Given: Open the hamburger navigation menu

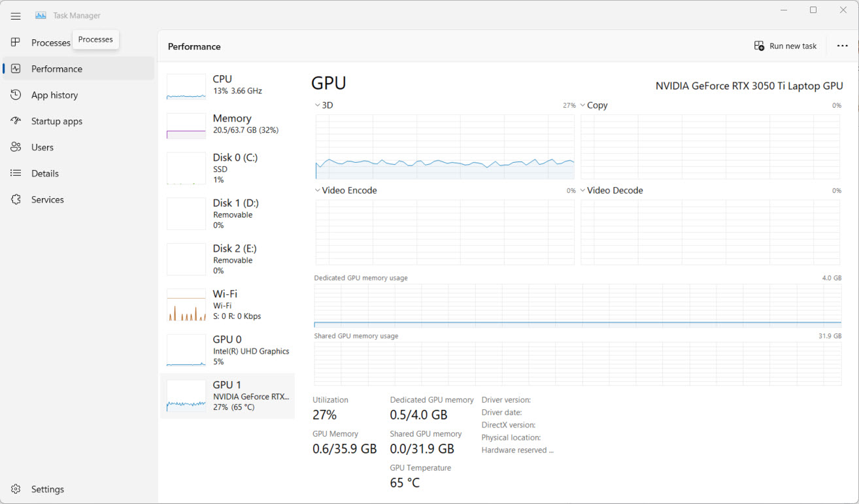Looking at the screenshot, I should [16, 16].
